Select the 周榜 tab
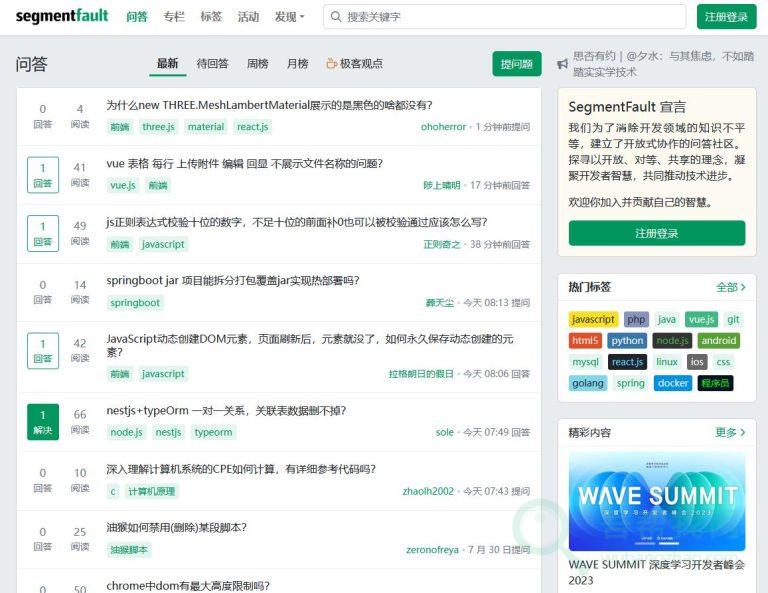 [257, 63]
